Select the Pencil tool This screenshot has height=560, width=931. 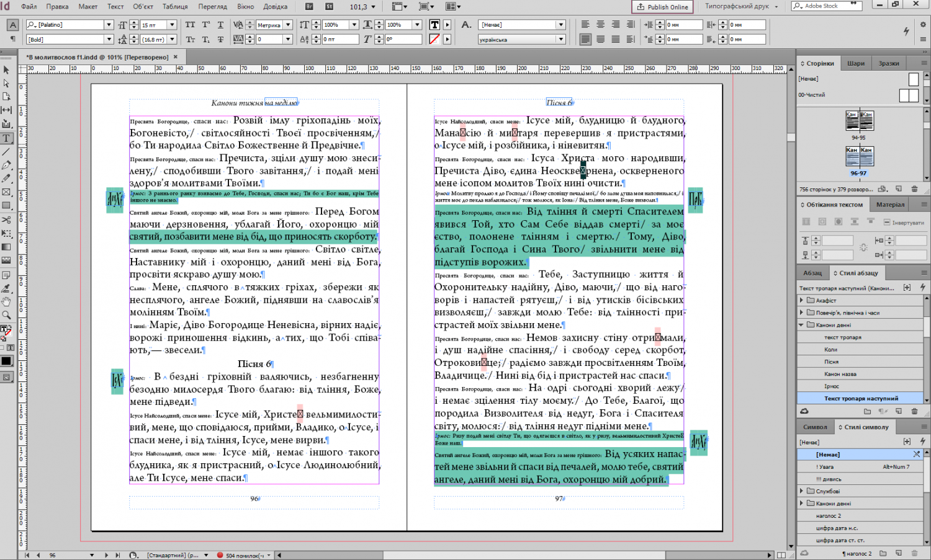[7, 179]
